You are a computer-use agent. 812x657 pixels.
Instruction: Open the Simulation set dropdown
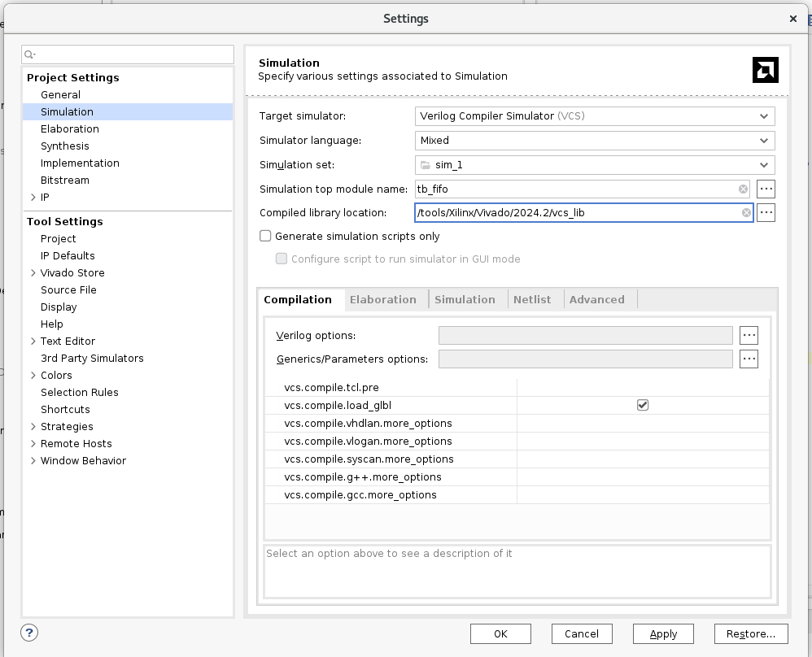coord(594,165)
